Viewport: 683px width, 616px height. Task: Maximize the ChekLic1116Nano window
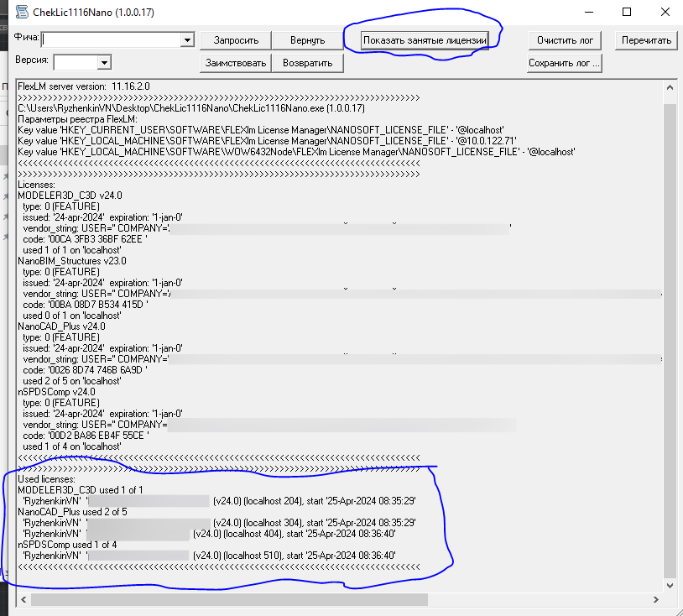click(x=626, y=12)
